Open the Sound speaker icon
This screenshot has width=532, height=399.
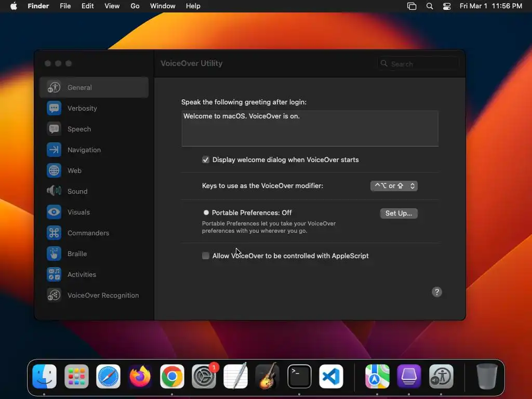click(54, 191)
